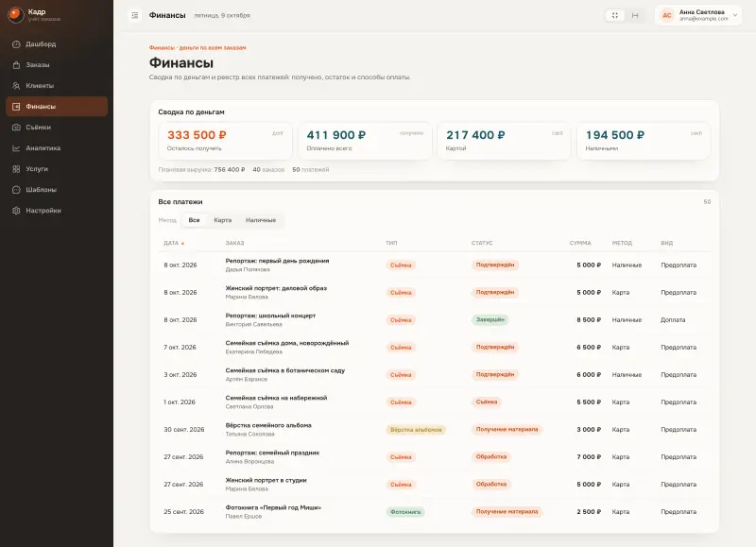
Task: Open the Дашборд sidebar icon
Action: tap(16, 44)
